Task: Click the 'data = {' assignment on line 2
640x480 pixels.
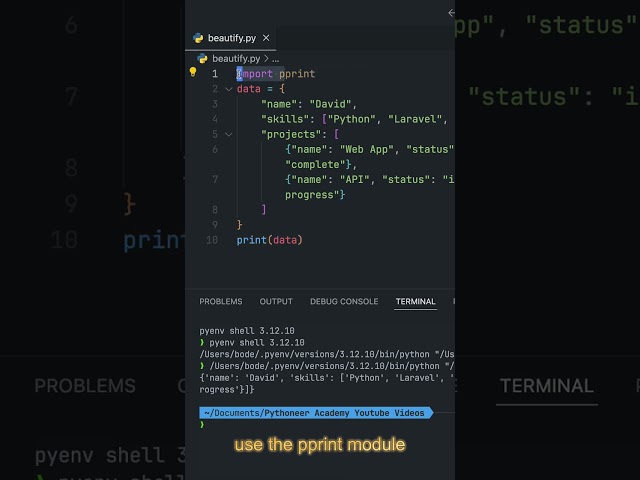Action: (261, 89)
